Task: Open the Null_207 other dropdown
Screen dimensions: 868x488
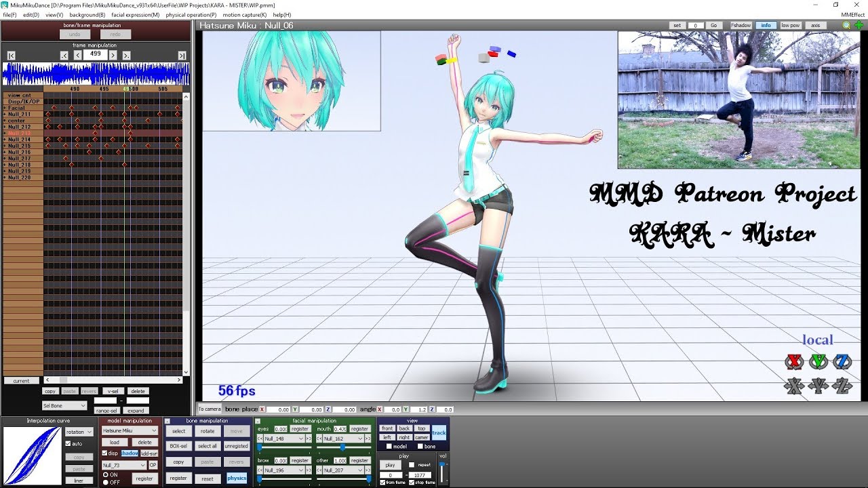Action: point(343,470)
